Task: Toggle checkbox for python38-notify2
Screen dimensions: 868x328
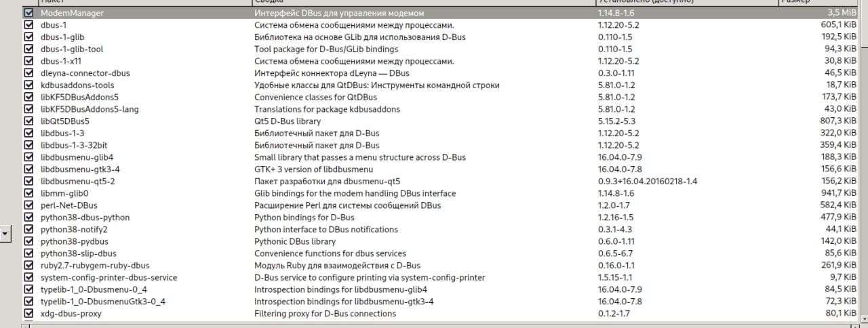Action: [x=28, y=229]
